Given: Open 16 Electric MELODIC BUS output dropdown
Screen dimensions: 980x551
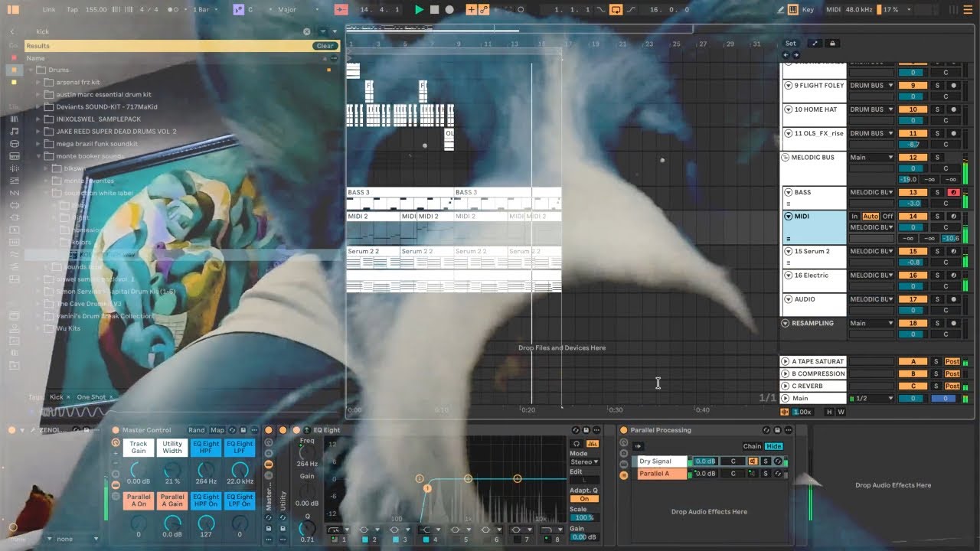Looking at the screenshot, I should (x=871, y=275).
